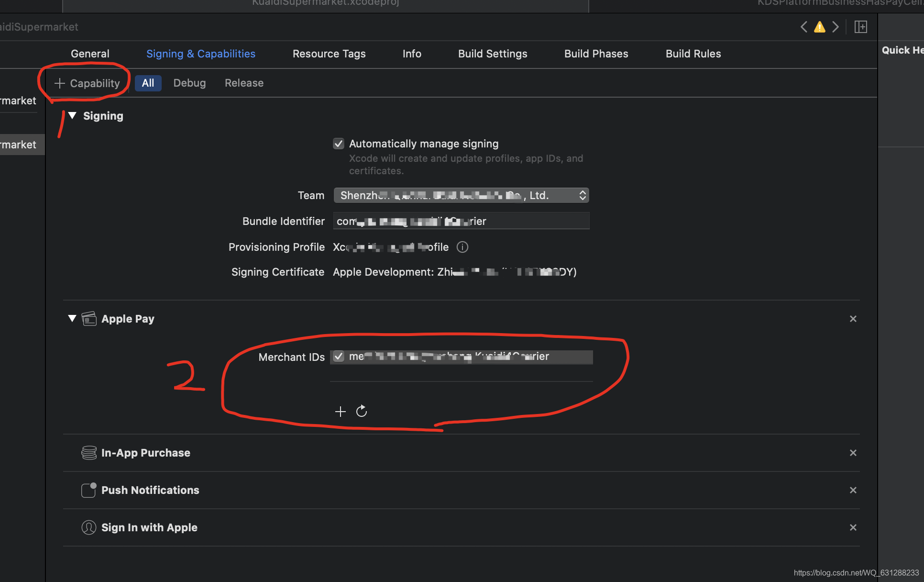924x582 pixels.
Task: Expand the In-App Purchase section
Action: pos(146,453)
